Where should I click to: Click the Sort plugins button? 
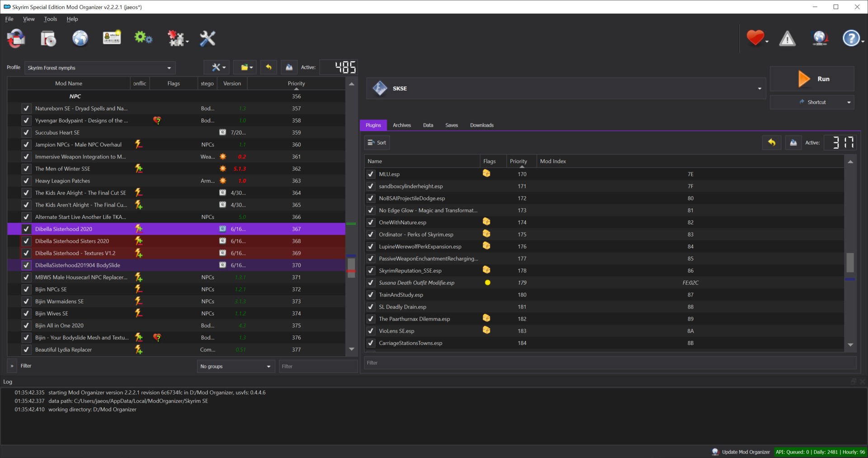pos(377,143)
